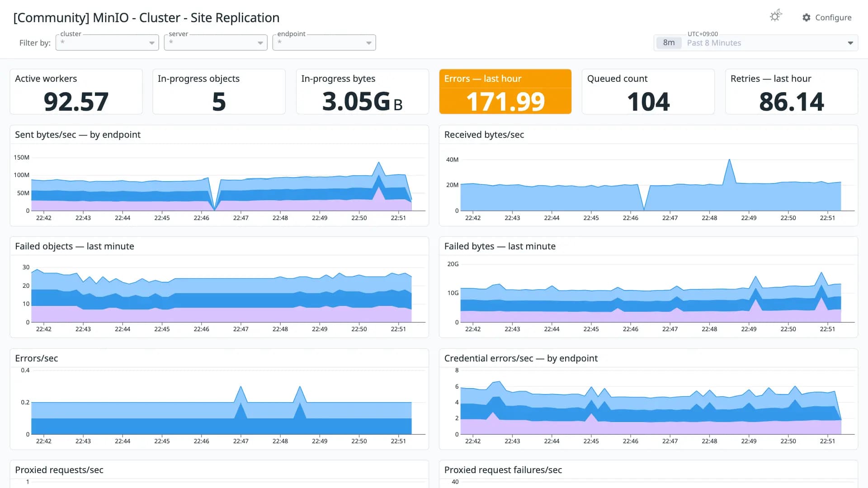The width and height of the screenshot is (868, 488).
Task: Click the Received bytes/sec chart title
Action: click(x=484, y=135)
